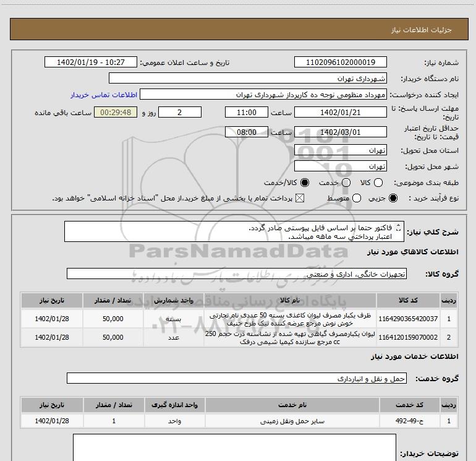Click the کد کالا column header
This screenshot has width=476, height=461.
(406, 300)
